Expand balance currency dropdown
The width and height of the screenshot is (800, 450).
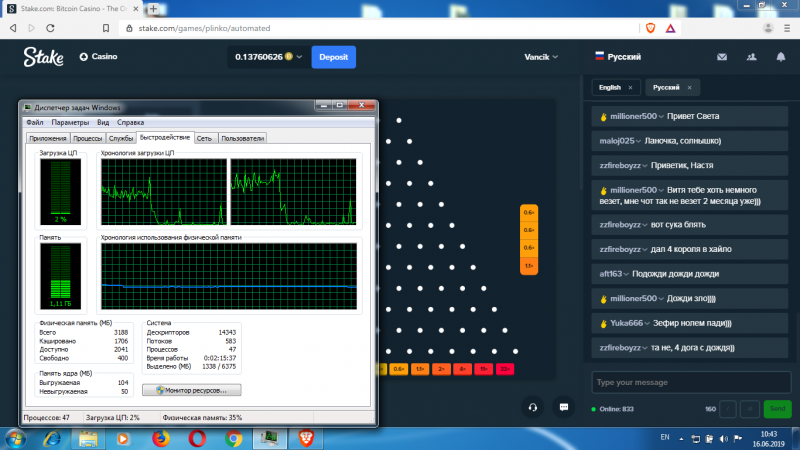pos(299,57)
